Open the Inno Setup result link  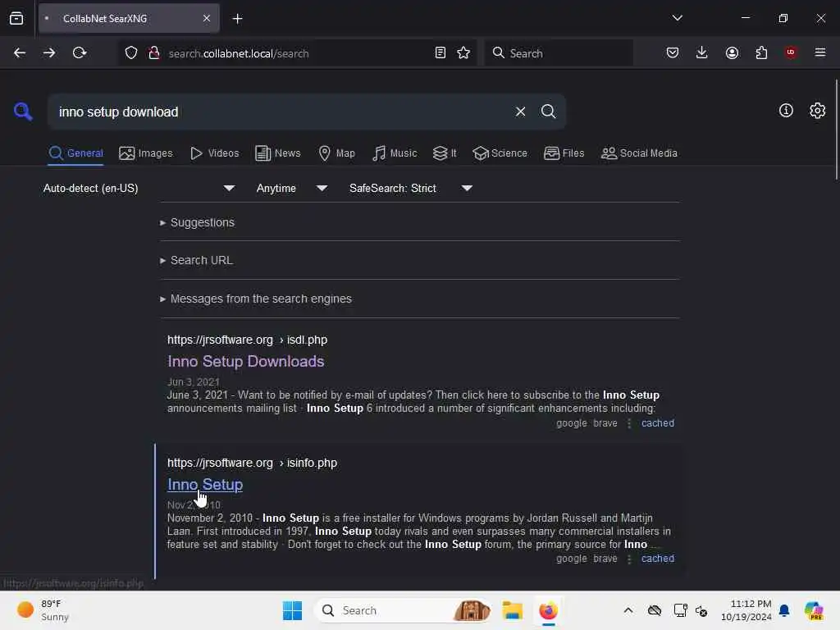[x=205, y=484]
